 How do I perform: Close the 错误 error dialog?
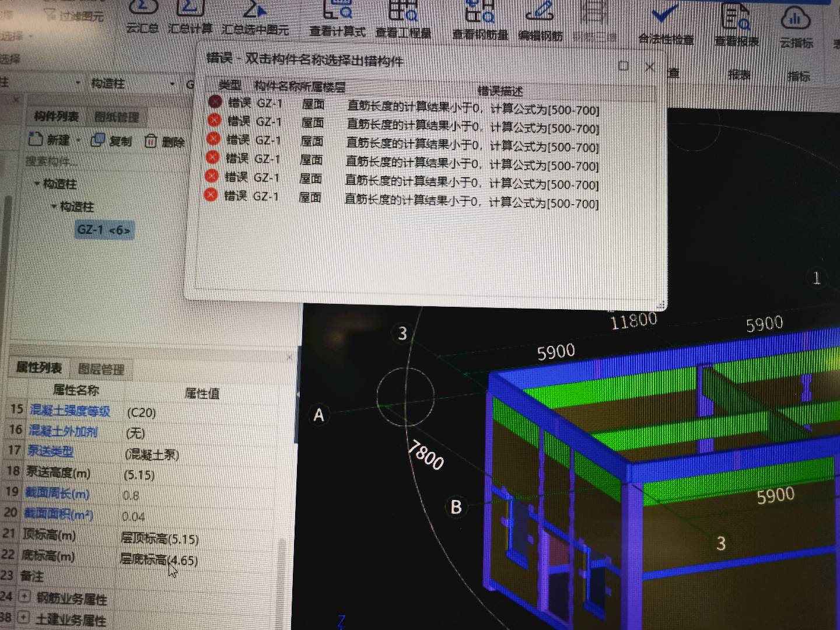pyautogui.click(x=650, y=67)
